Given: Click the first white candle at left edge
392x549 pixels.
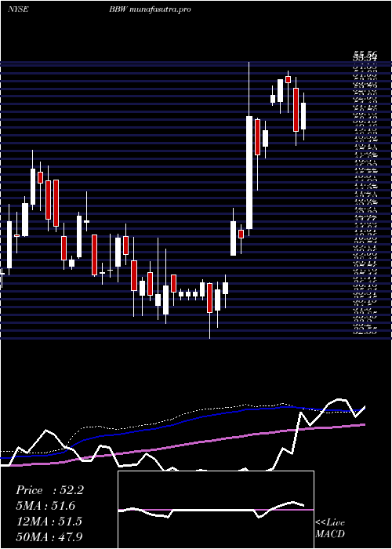Looking at the screenshot, I should 9,245.
